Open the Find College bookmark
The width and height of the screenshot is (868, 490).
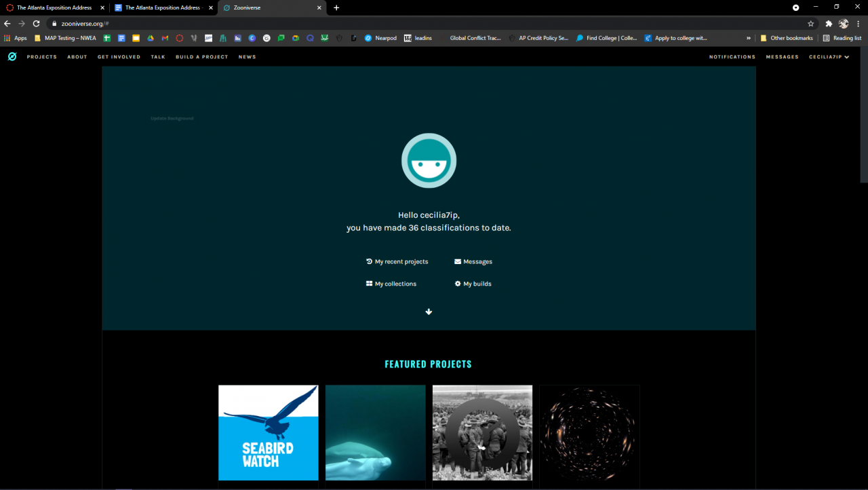(607, 38)
